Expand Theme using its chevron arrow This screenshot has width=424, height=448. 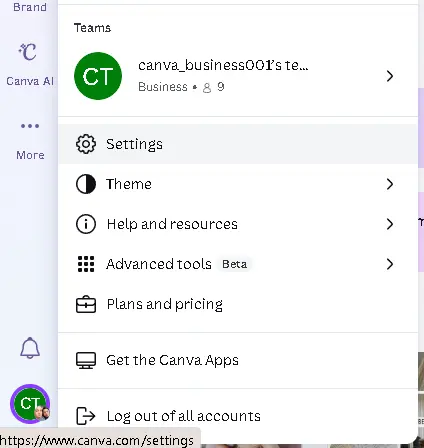coord(390,184)
